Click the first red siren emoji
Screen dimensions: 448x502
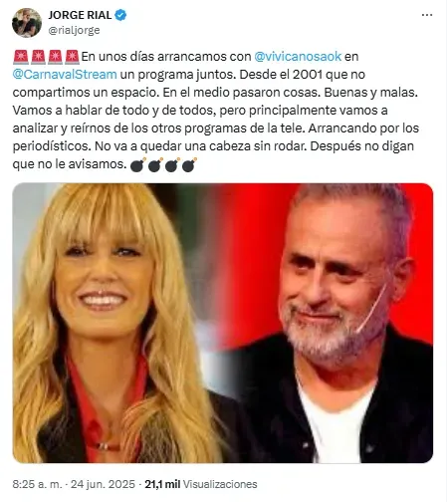[x=21, y=57]
